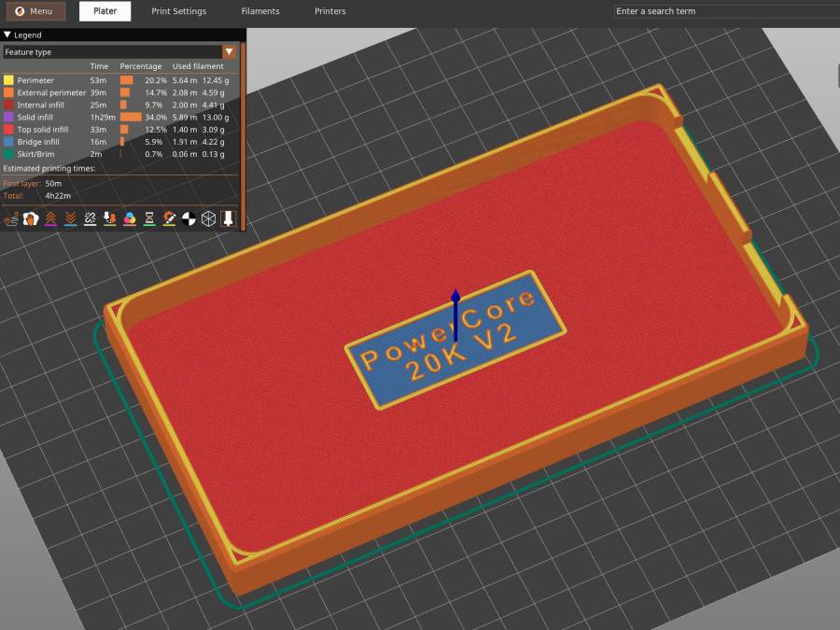
Task: Toggle center of gravity icon
Action: pyautogui.click(x=189, y=218)
